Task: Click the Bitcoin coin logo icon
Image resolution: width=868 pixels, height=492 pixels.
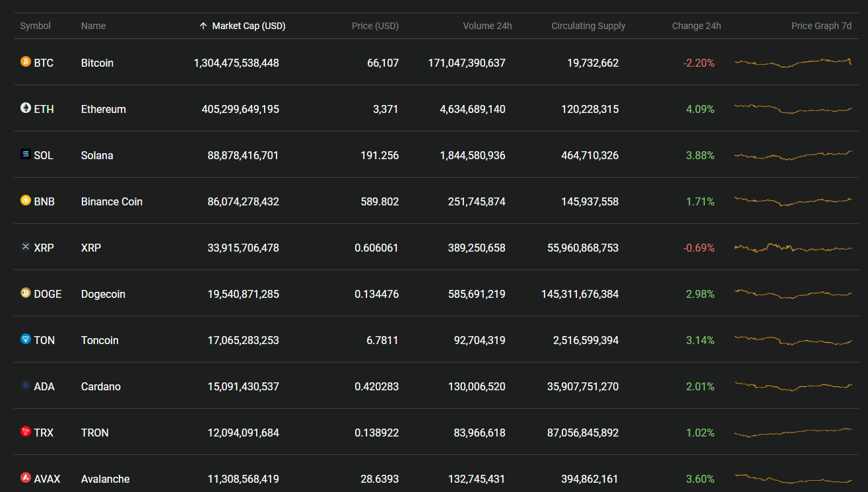Action: [x=26, y=62]
